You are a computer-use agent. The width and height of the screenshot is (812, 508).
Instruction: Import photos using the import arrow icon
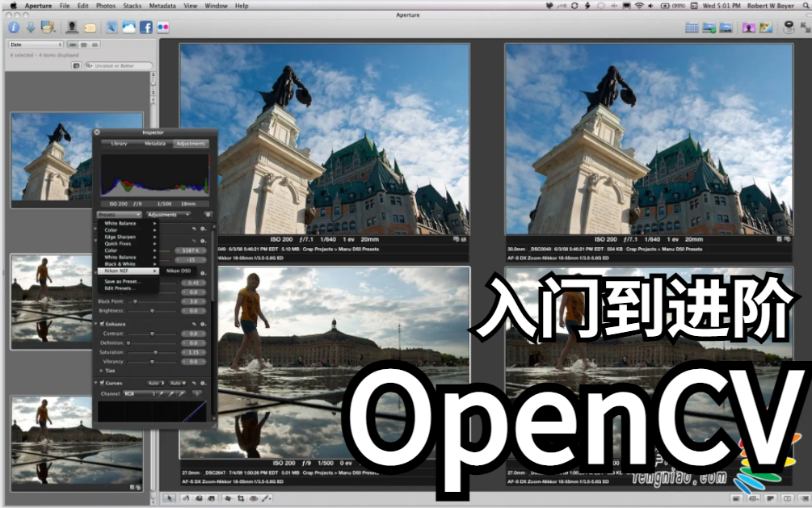[30, 27]
